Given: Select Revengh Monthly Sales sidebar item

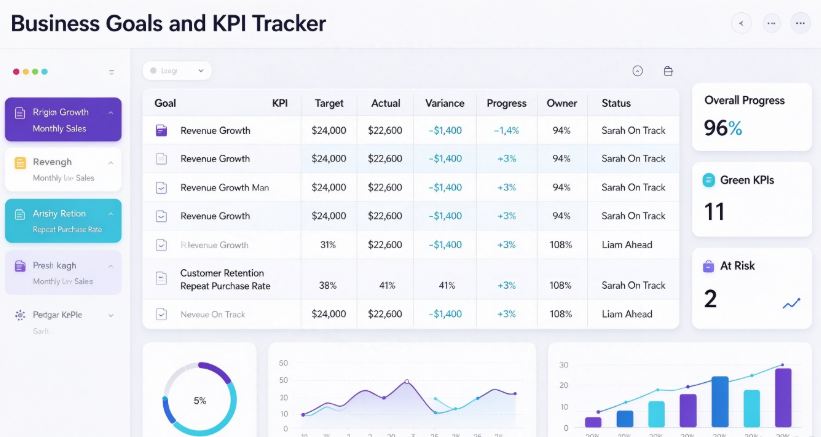Looking at the screenshot, I should (63, 170).
